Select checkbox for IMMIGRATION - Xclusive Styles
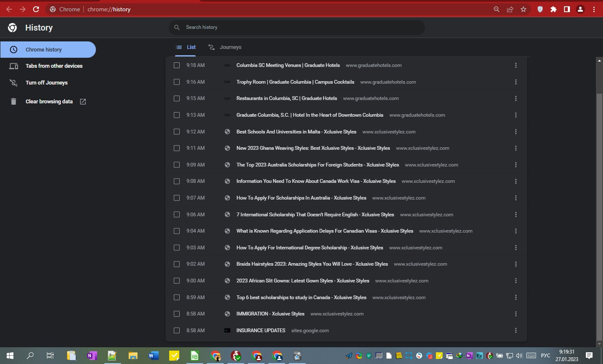 point(177,314)
